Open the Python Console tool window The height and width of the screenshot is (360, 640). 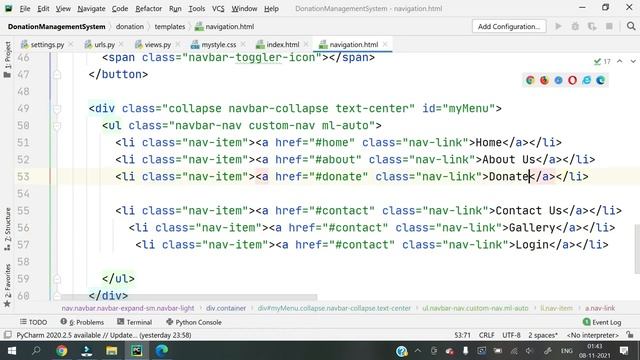point(194,322)
